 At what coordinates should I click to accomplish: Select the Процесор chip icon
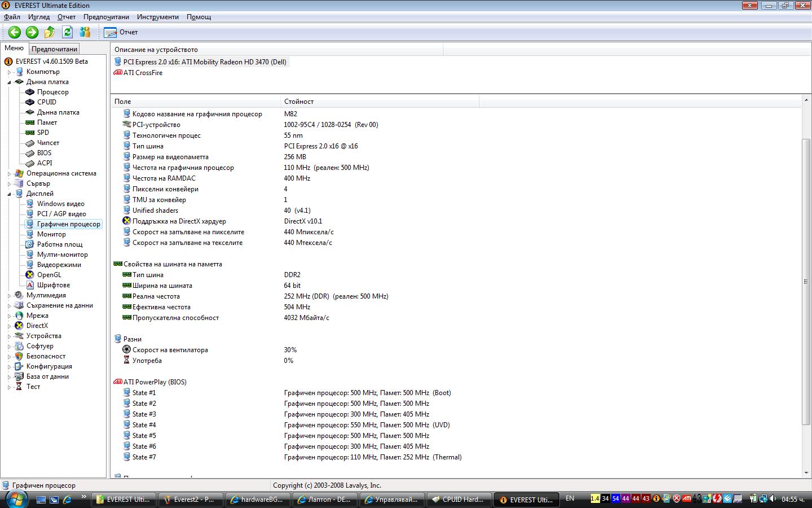30,92
